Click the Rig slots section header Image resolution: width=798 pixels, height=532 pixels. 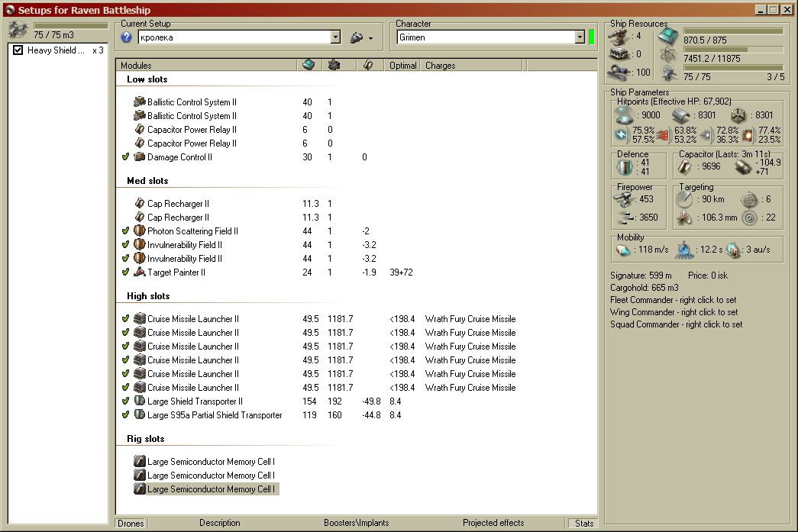point(146,439)
